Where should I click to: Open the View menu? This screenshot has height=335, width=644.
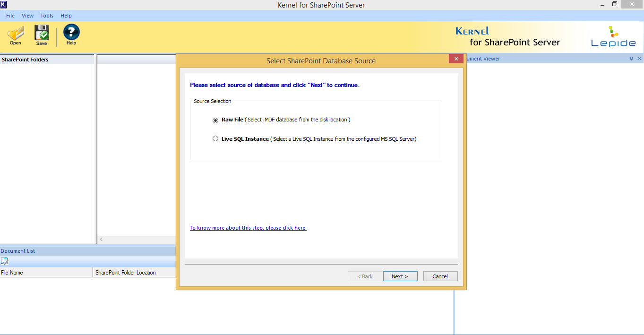tap(27, 16)
